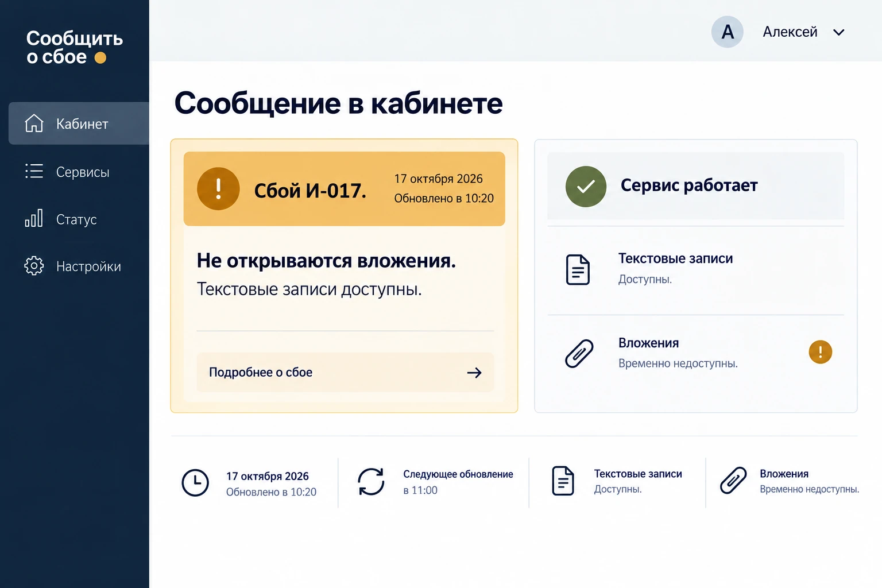Click the list icon beside Сервисы

34,171
